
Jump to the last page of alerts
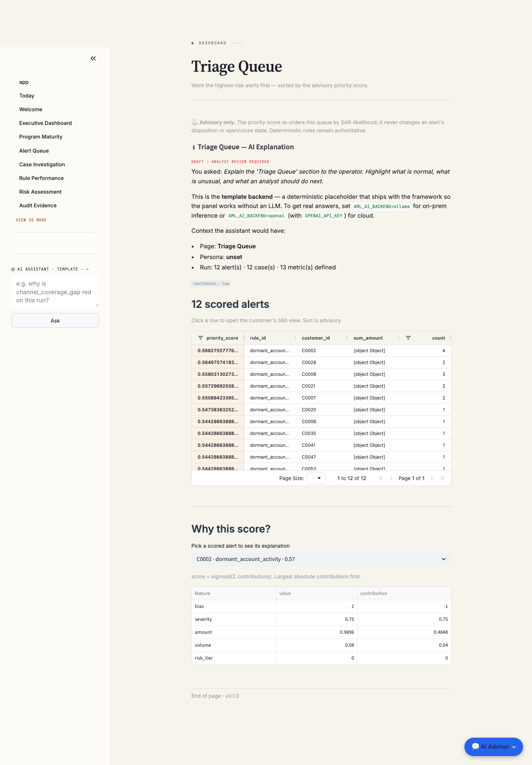click(x=442, y=478)
